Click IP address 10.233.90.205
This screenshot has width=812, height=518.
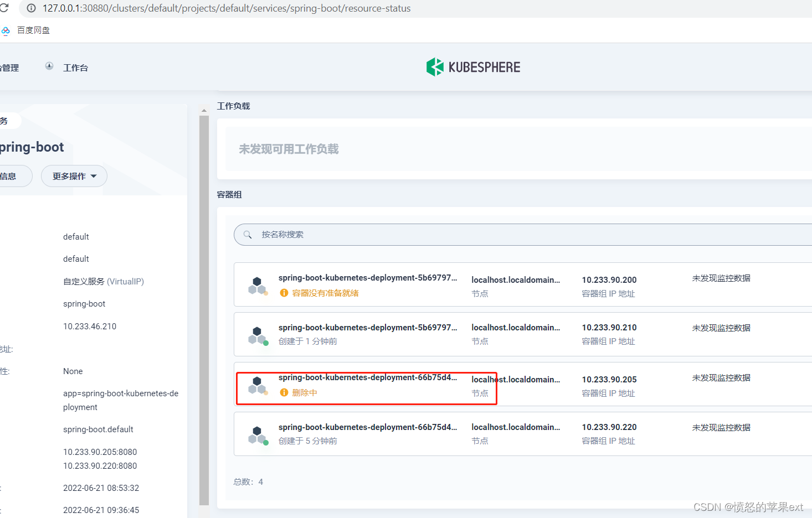coord(609,380)
